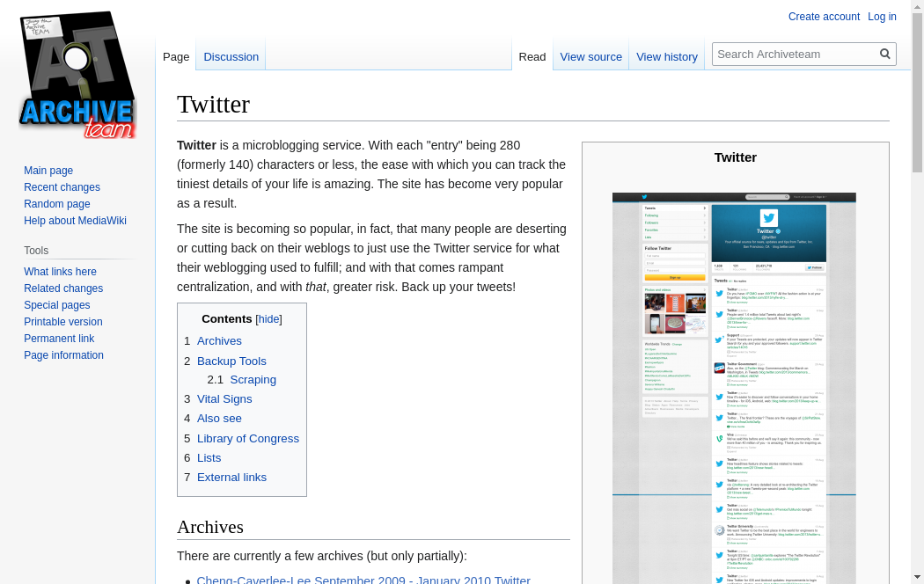Select the Read tab
The width and height of the screenshot is (924, 584).
pyautogui.click(x=532, y=56)
